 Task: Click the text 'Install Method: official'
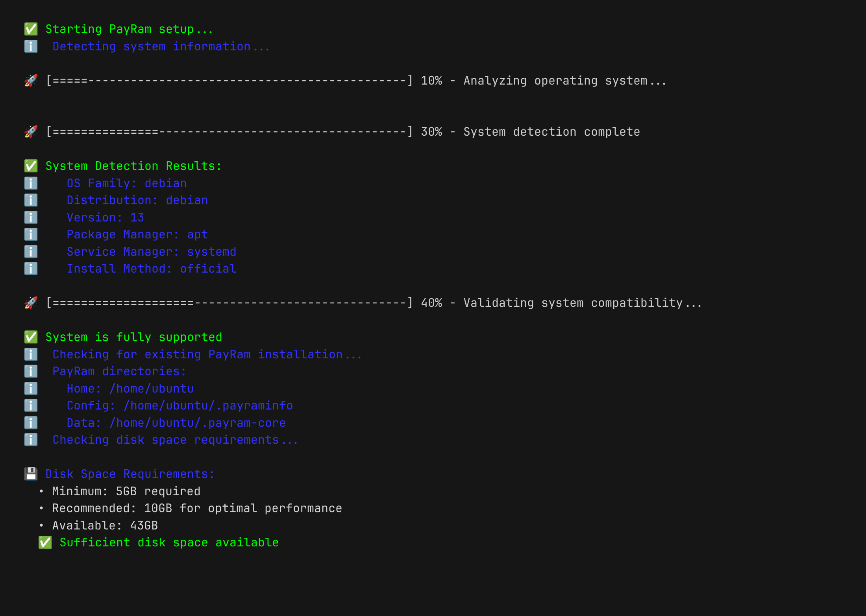coord(152,269)
